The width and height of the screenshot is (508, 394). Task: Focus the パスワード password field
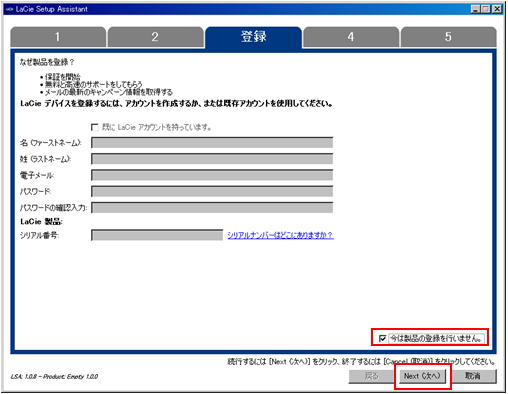tap(212, 191)
